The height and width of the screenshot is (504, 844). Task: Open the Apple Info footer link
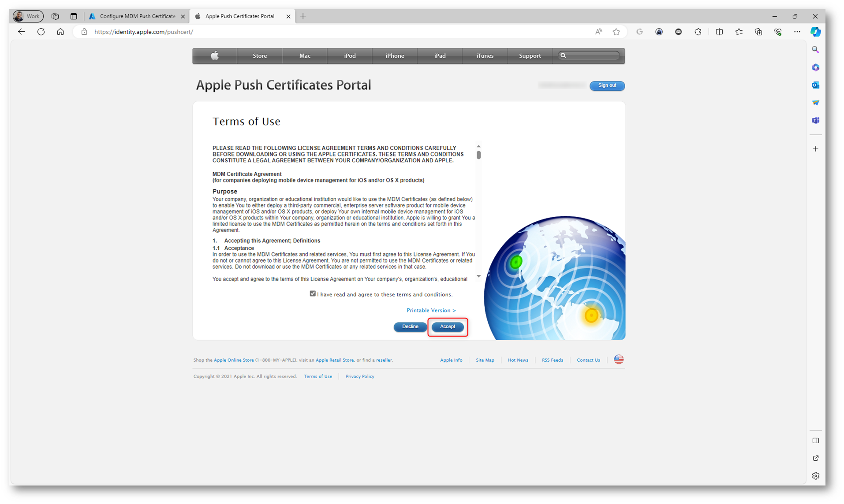[x=451, y=360]
